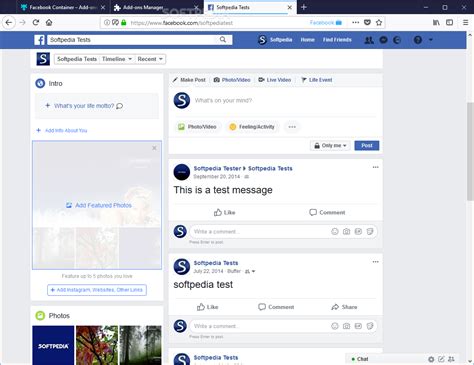Open the red leaves photo thumbnail
474x365 pixels.
pyautogui.click(x=97, y=345)
